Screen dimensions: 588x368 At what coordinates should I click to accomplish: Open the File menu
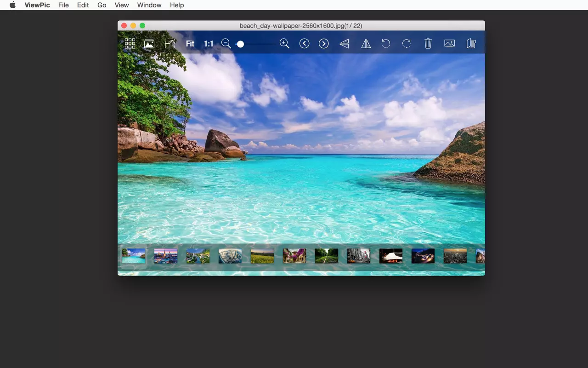click(x=63, y=5)
